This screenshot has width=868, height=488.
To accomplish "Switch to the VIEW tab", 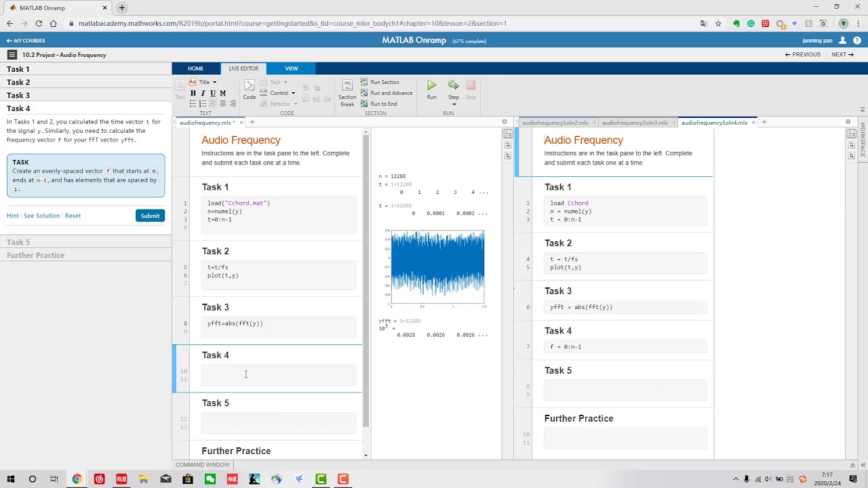I will point(291,68).
